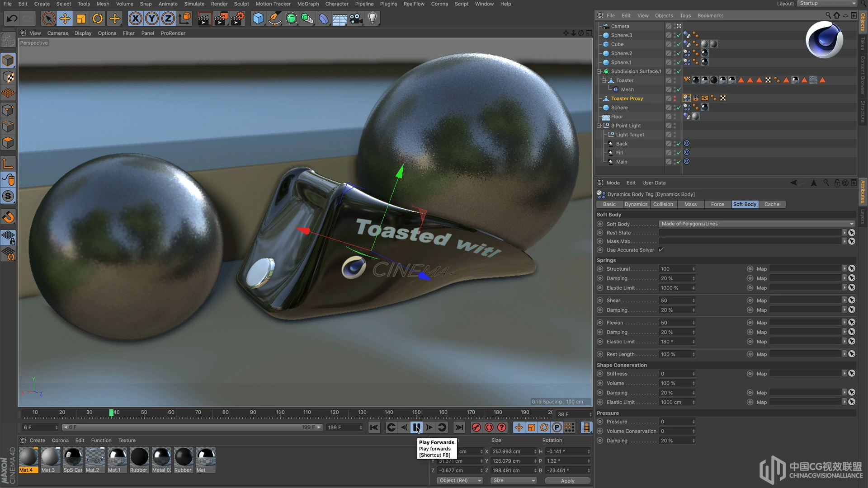The image size is (868, 488).
Task: Open the Object (Rel) dropdown
Action: pos(460,480)
